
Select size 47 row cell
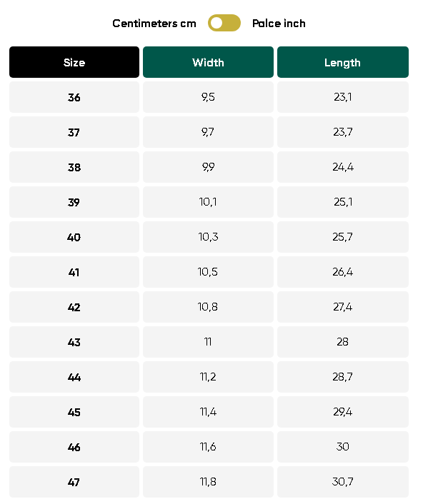pos(74,482)
